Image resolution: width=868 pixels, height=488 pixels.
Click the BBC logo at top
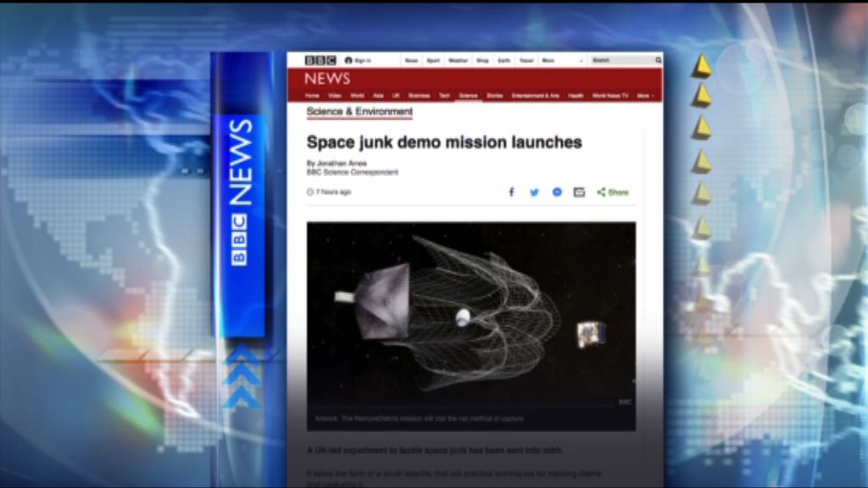320,61
